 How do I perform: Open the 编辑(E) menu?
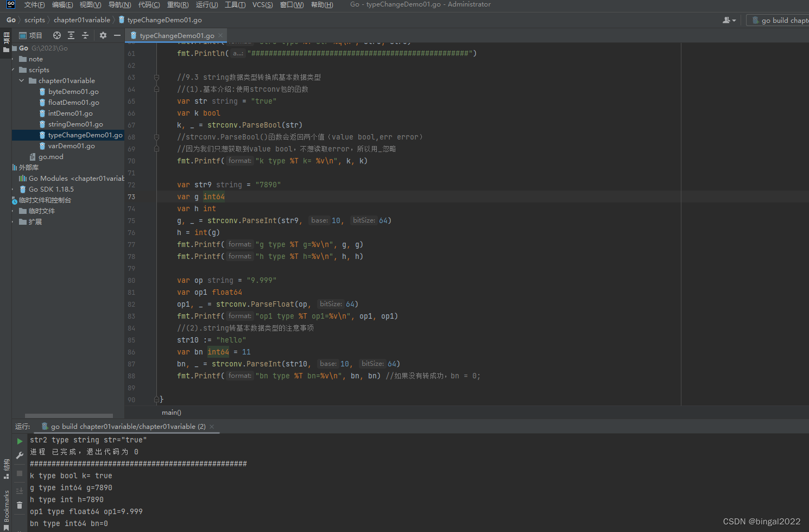click(62, 4)
